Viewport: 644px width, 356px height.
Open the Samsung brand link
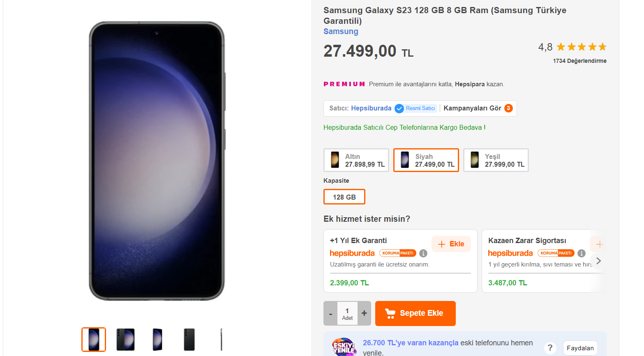[341, 32]
